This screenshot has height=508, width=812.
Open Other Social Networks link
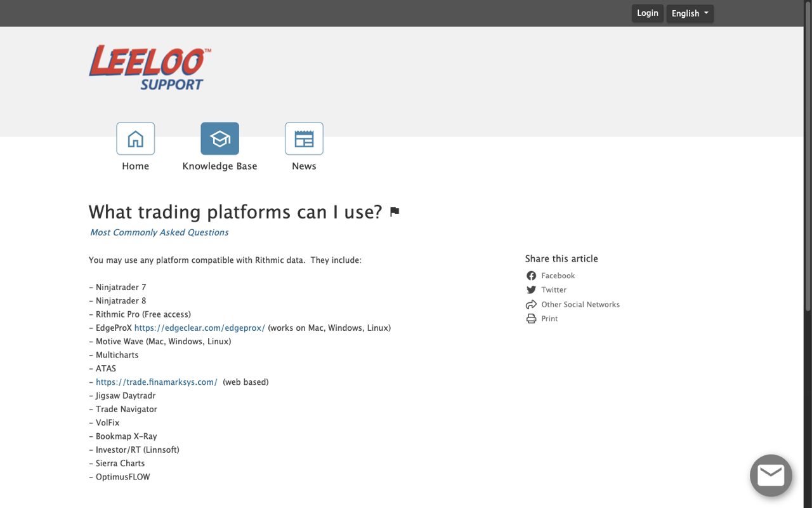coord(580,304)
